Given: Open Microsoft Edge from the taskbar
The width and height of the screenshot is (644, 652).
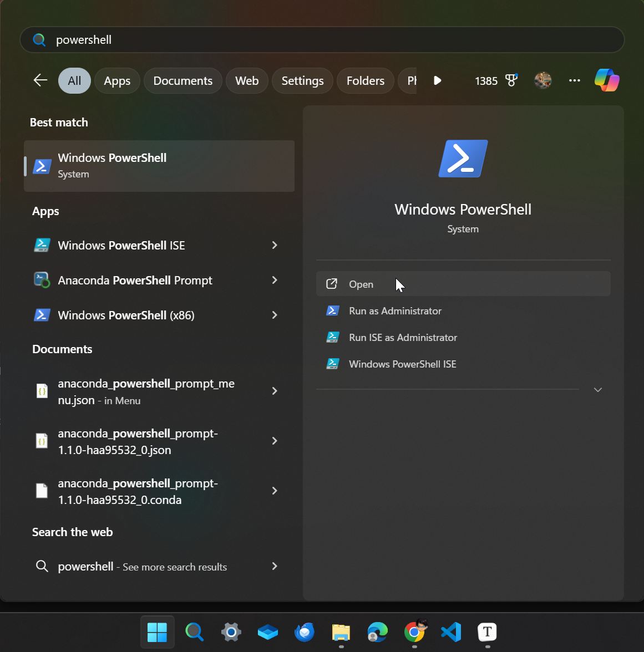Looking at the screenshot, I should [378, 632].
